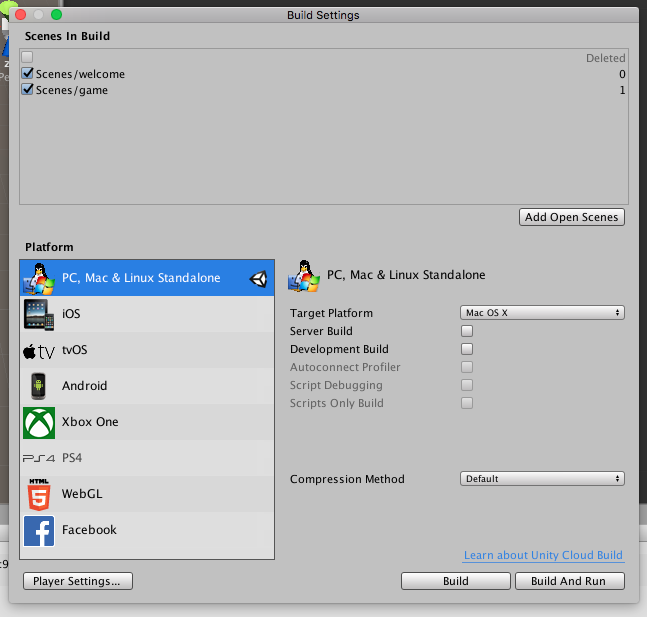Click the Build button
This screenshot has height=617, width=647.
455,581
